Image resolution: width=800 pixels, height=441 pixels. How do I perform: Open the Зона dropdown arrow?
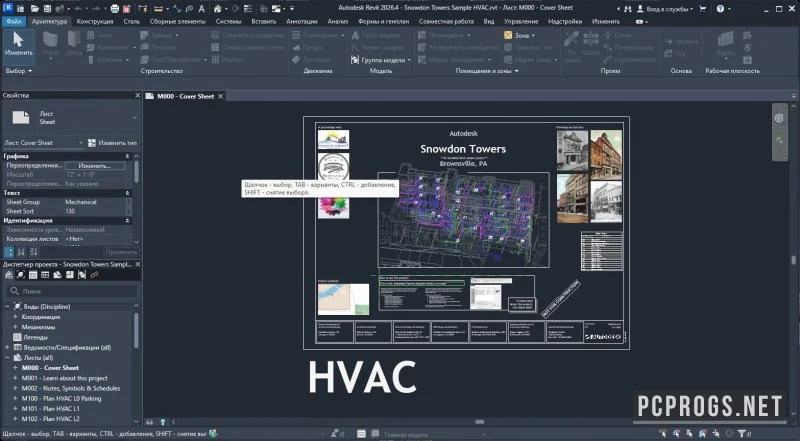click(533, 36)
